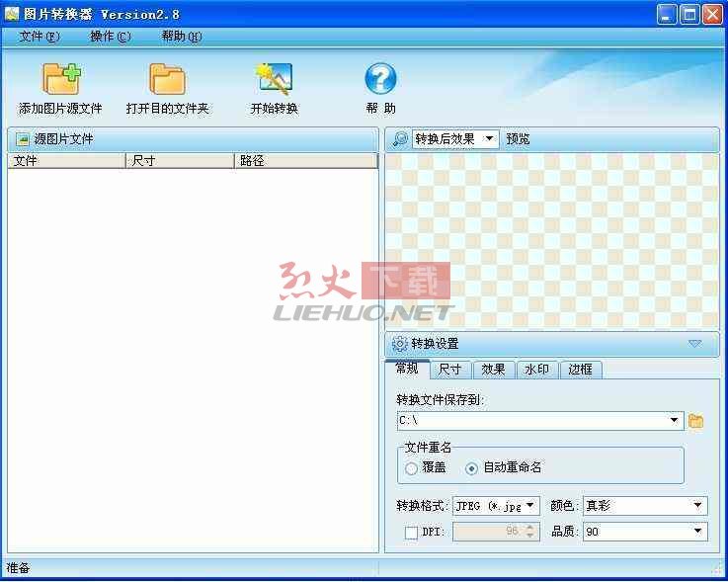
Task: Open the 转换后效果 preview dropdown
Action: pyautogui.click(x=488, y=139)
